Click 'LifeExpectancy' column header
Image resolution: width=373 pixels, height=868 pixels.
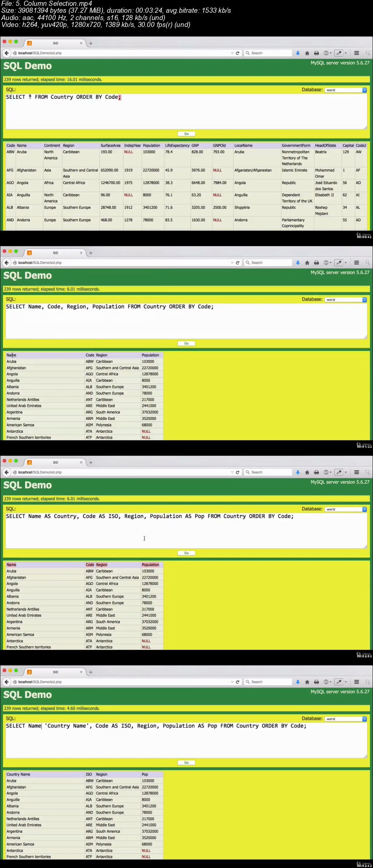[177, 145]
